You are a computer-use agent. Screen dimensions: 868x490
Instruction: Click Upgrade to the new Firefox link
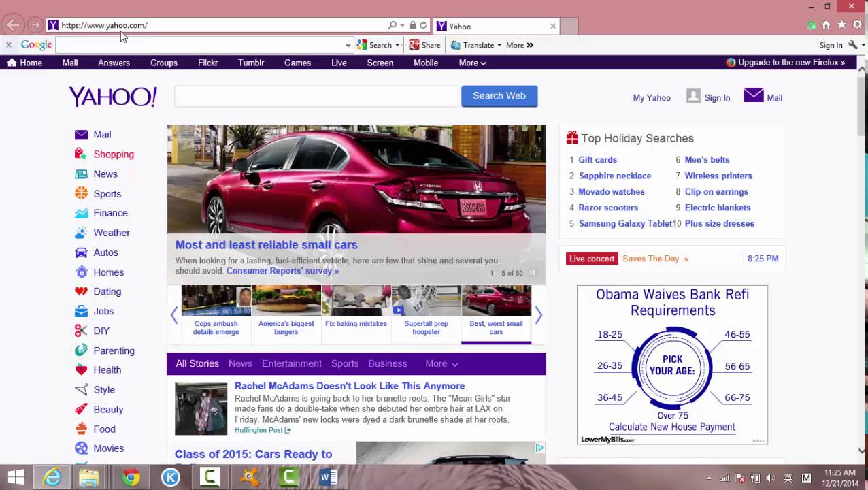(786, 63)
